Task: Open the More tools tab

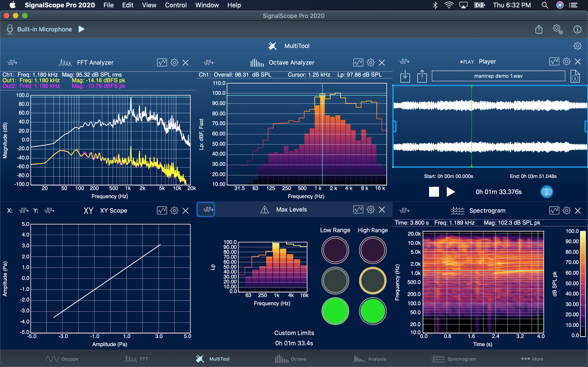Action: click(532, 359)
